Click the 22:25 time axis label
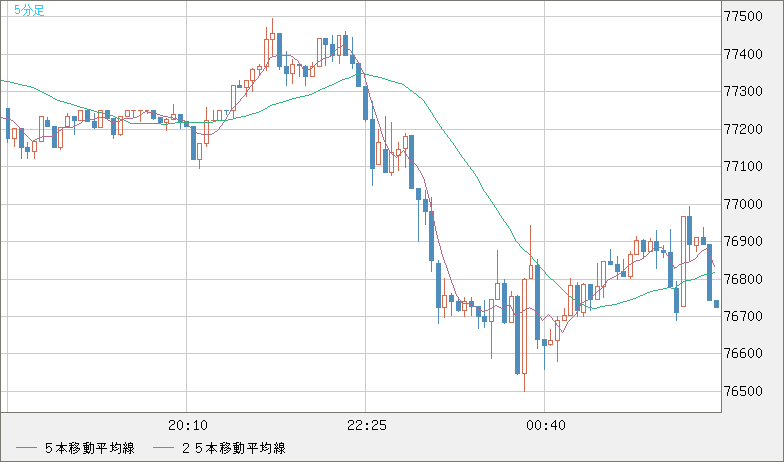Screen dimensions: 784x462 pos(366,426)
